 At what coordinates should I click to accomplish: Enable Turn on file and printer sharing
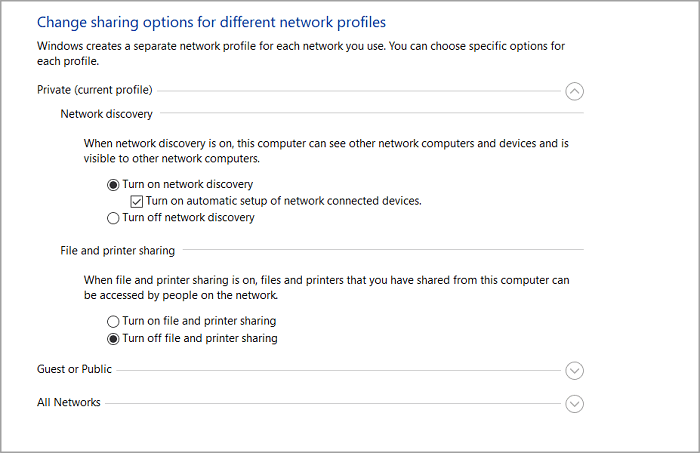click(113, 322)
